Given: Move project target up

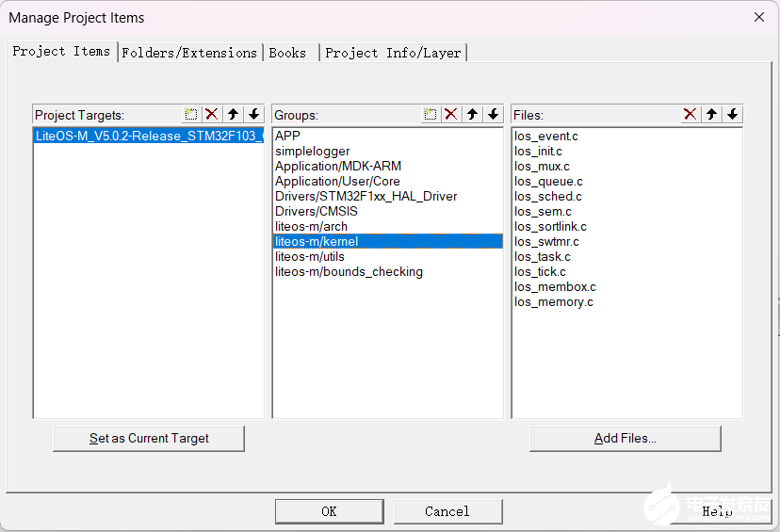Looking at the screenshot, I should tap(233, 114).
